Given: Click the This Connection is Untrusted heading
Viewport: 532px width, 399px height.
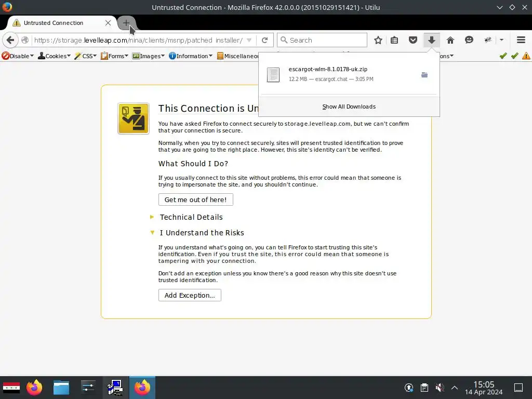Looking at the screenshot, I should 208,108.
